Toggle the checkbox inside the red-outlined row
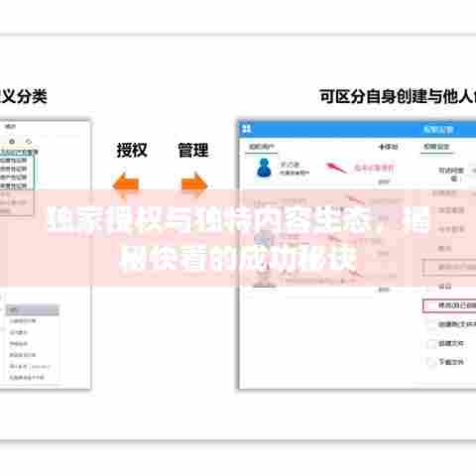The width and height of the screenshot is (476, 476). 431,305
